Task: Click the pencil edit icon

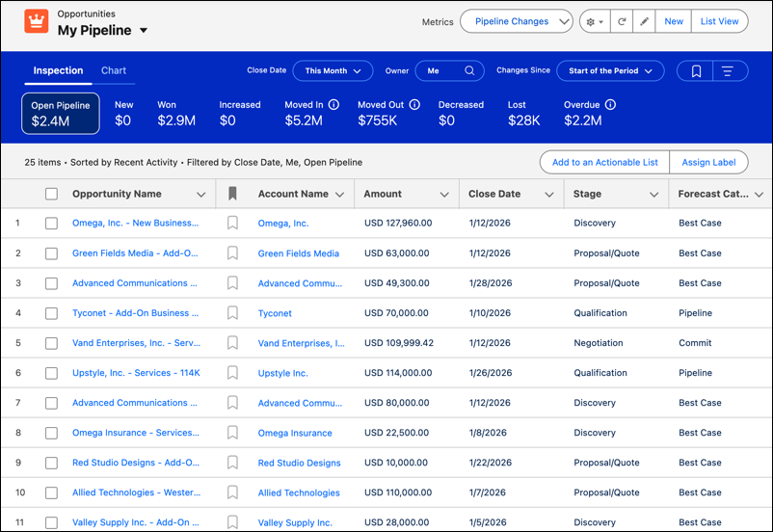Action: point(644,21)
